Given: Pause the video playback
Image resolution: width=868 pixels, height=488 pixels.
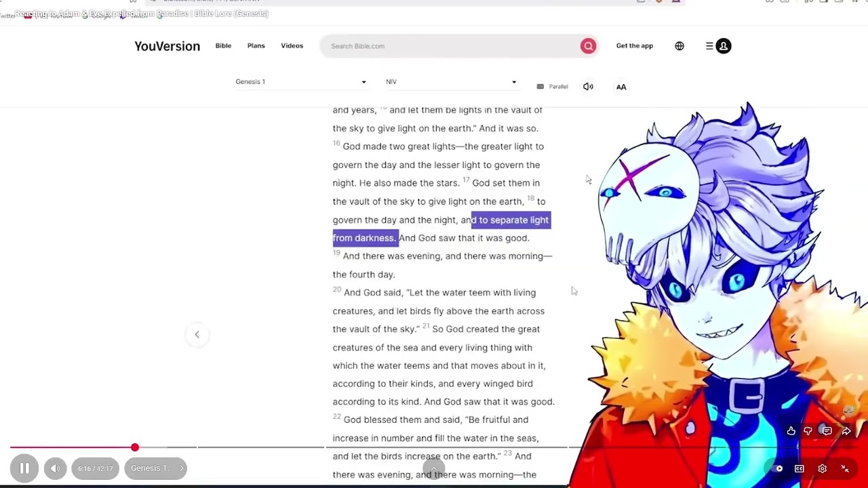Looking at the screenshot, I should [24, 468].
